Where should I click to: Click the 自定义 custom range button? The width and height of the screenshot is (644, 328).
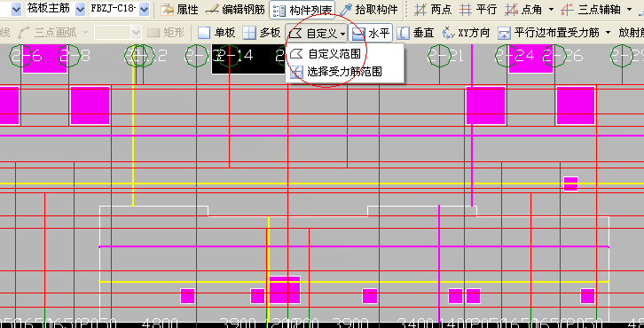point(313,33)
